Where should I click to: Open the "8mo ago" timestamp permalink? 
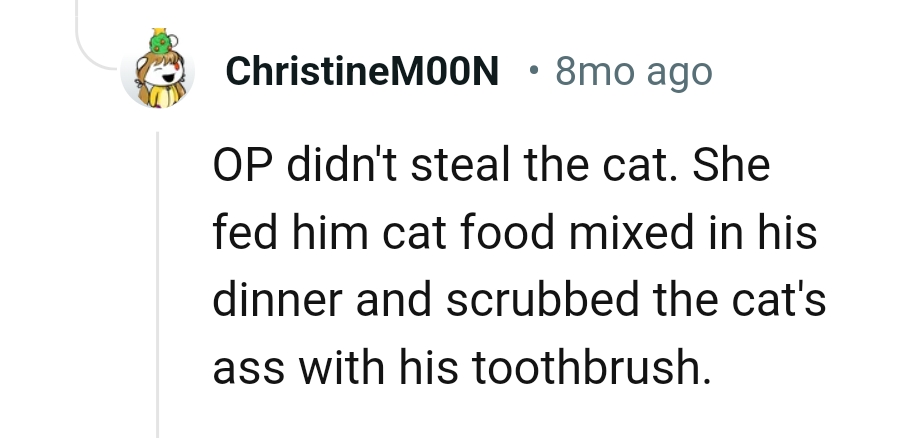[x=633, y=72]
